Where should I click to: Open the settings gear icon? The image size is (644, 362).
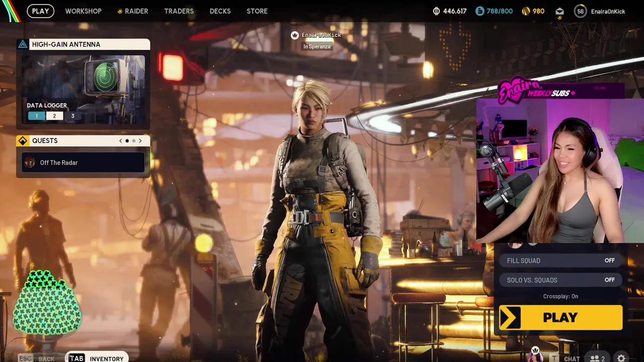point(621,358)
